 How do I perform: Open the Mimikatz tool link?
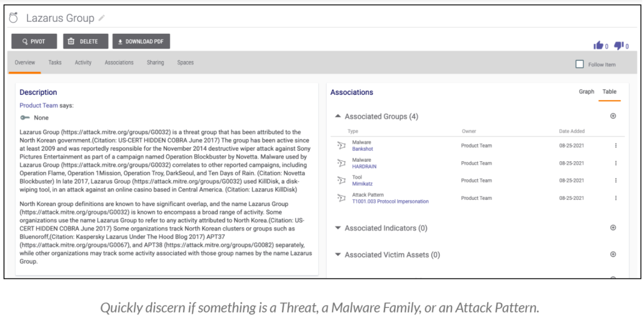[362, 184]
